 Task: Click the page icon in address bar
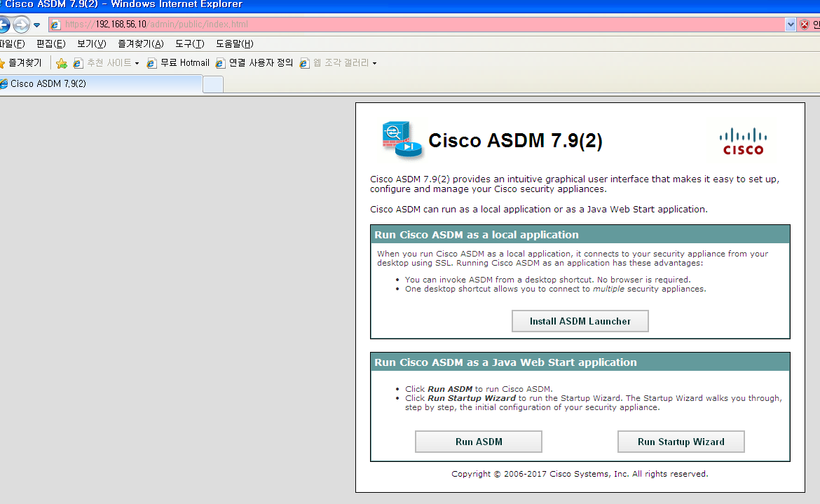click(x=55, y=25)
